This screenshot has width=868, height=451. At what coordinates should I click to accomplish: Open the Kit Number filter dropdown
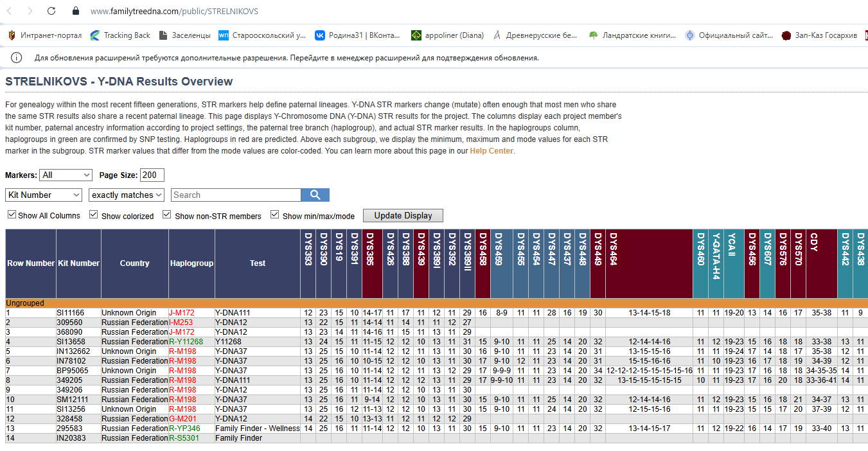[44, 195]
